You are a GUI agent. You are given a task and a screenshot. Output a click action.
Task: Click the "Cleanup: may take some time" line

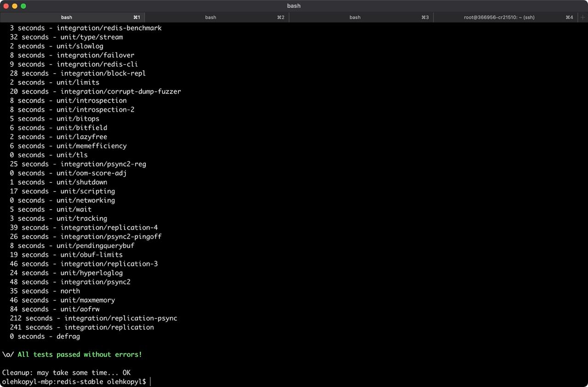coord(67,373)
